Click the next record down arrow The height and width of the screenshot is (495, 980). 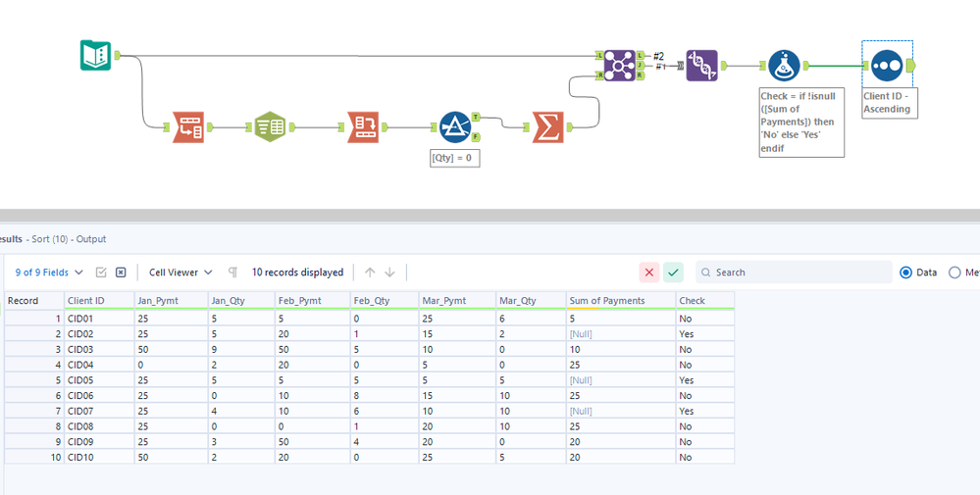tap(390, 272)
